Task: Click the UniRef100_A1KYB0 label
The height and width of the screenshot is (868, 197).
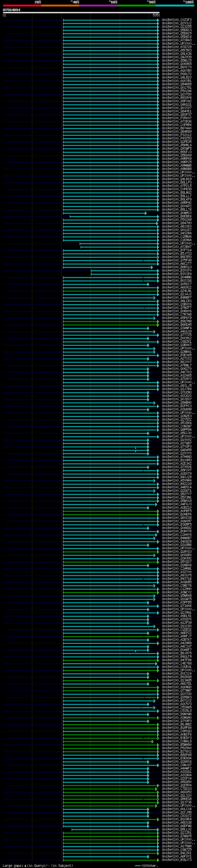Action: coord(177,71)
